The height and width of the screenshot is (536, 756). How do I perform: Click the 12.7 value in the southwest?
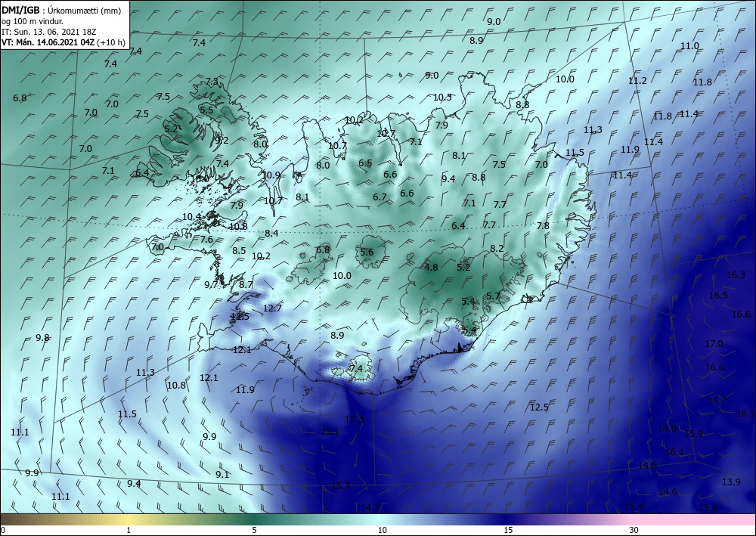(272, 308)
